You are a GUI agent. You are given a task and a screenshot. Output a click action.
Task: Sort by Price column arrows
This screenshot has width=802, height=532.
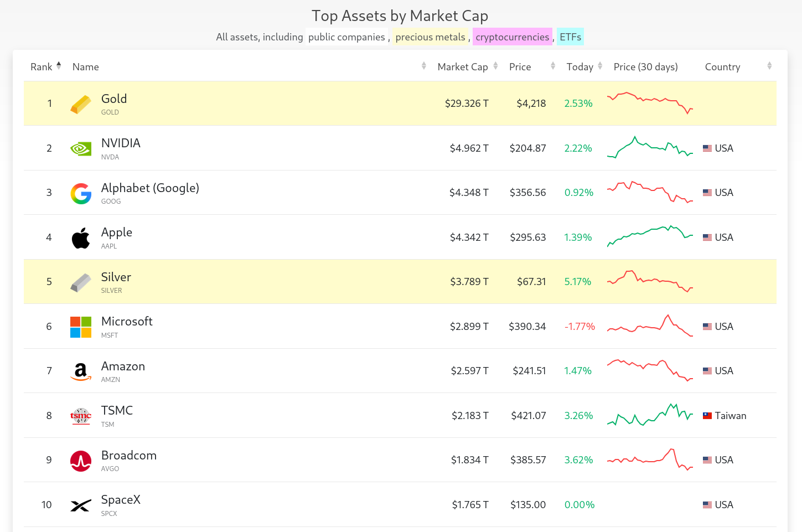point(553,66)
